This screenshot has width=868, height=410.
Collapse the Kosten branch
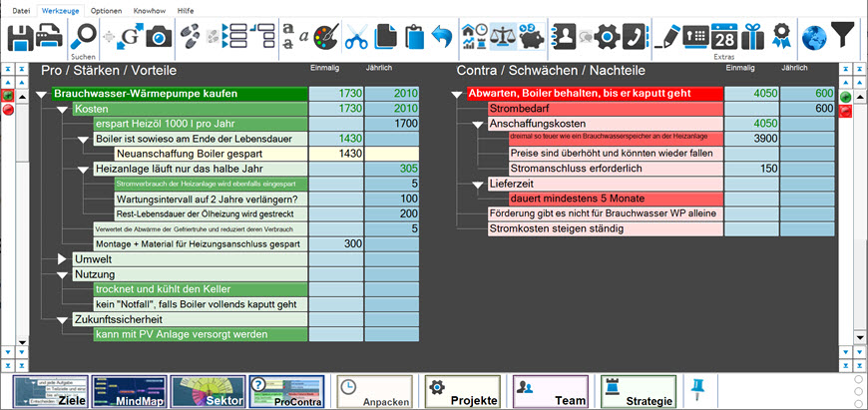click(64, 109)
